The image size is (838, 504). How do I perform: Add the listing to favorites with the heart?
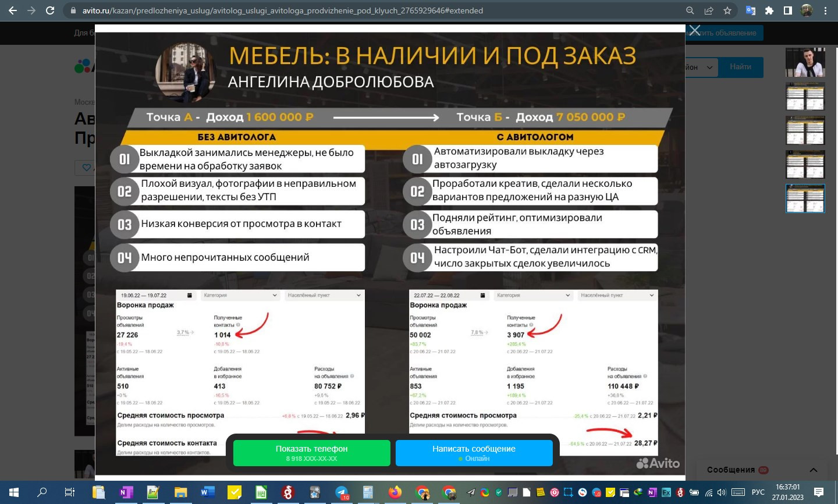(87, 168)
